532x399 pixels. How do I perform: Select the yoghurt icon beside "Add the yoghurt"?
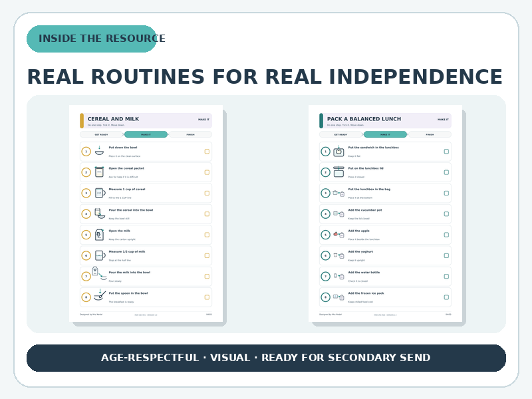(338, 255)
